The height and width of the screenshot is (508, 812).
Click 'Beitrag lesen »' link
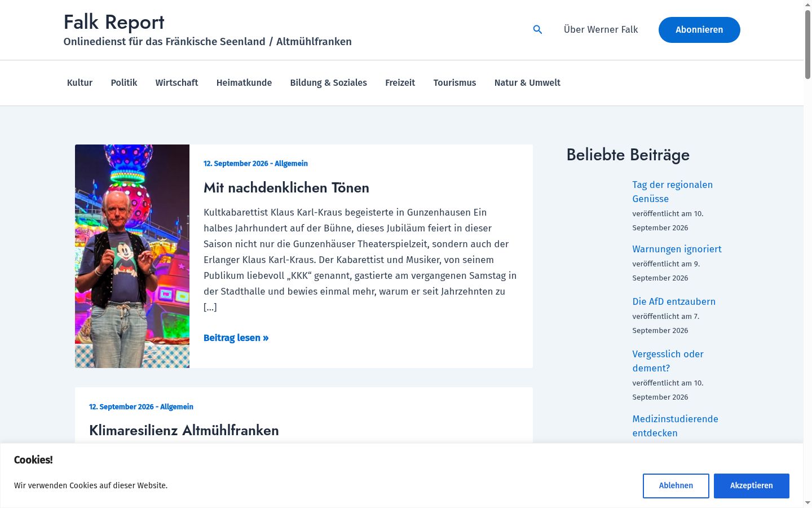coord(236,338)
